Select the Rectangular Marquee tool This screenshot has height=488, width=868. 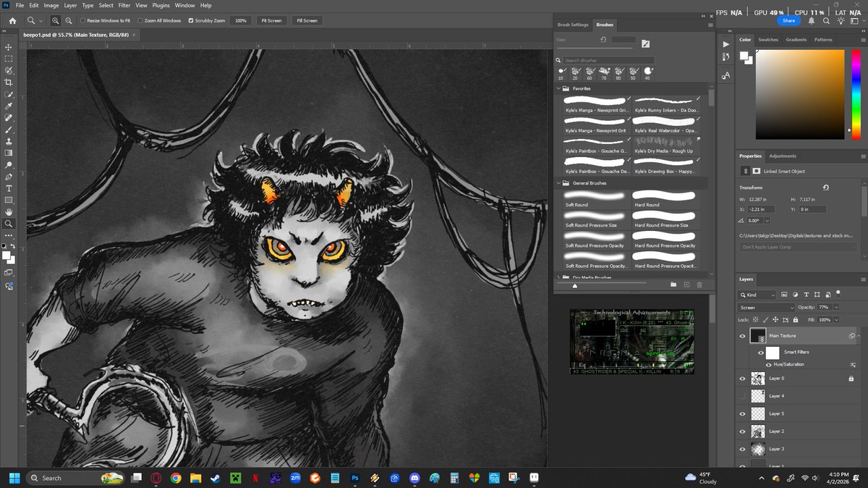coord(9,59)
